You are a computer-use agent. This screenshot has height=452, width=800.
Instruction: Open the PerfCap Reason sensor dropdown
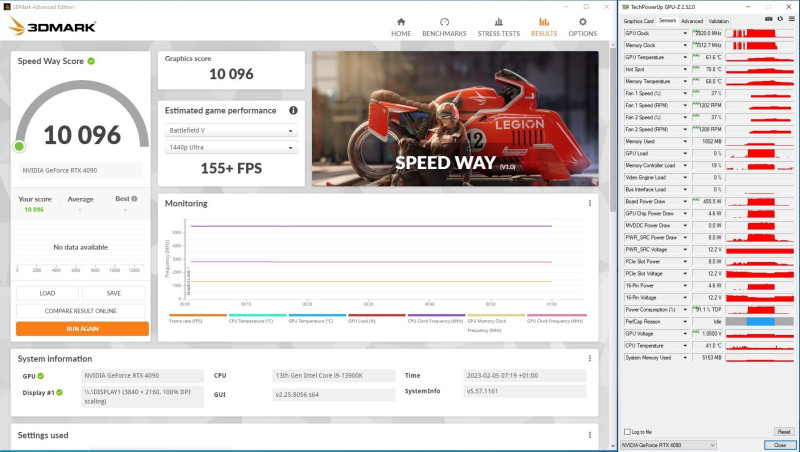[685, 322]
